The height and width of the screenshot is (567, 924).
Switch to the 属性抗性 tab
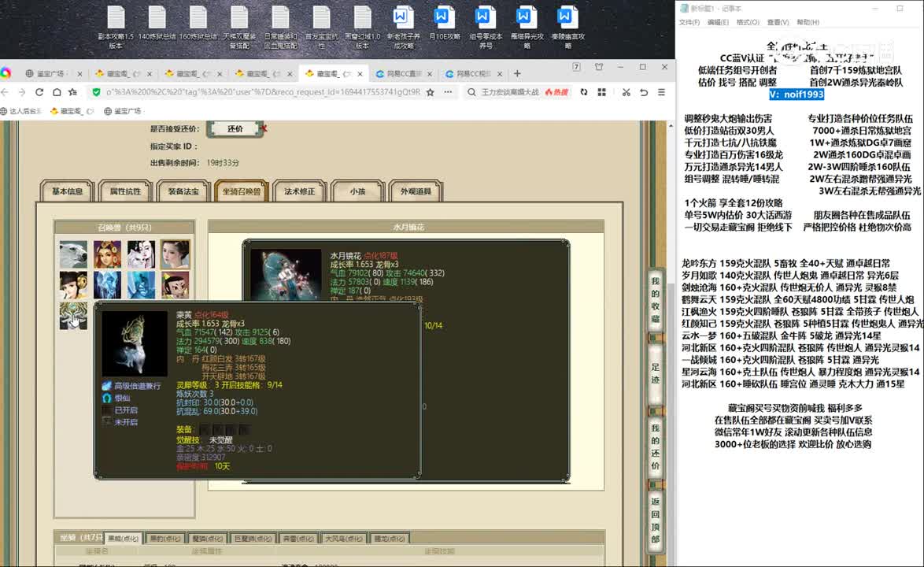point(125,191)
